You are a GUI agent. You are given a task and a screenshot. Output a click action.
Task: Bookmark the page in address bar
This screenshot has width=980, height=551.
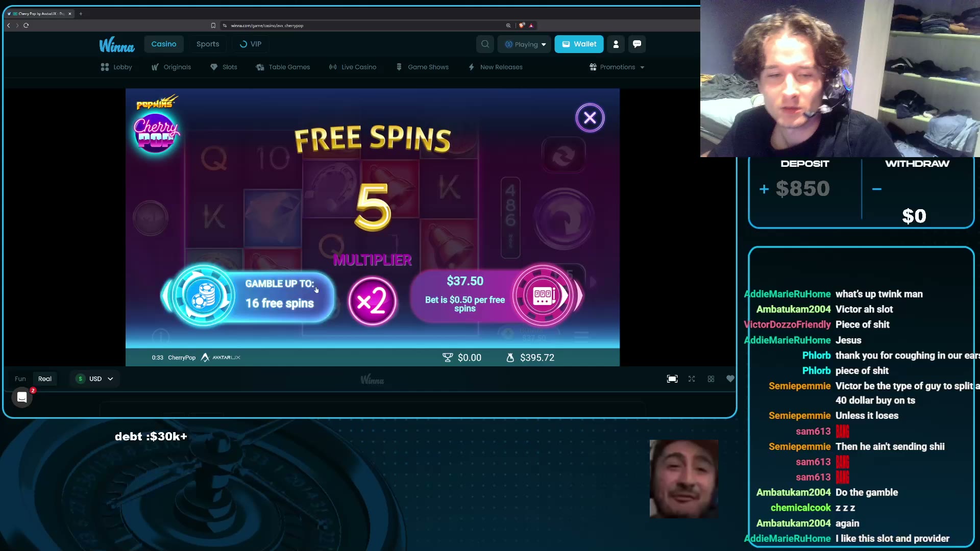point(213,26)
